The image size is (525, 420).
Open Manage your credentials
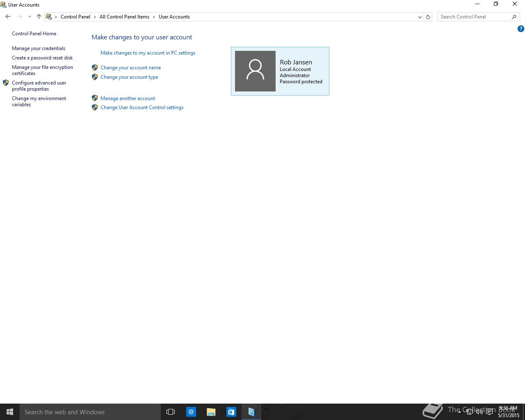pos(39,48)
